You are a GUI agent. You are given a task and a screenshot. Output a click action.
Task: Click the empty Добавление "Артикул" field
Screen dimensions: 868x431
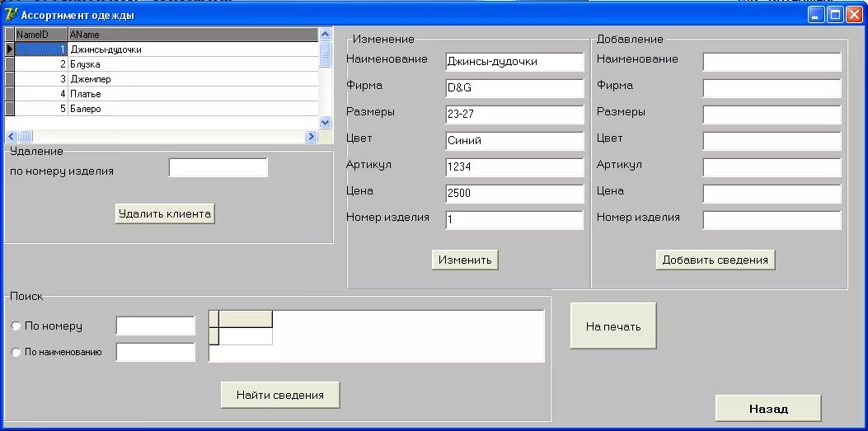click(x=772, y=167)
